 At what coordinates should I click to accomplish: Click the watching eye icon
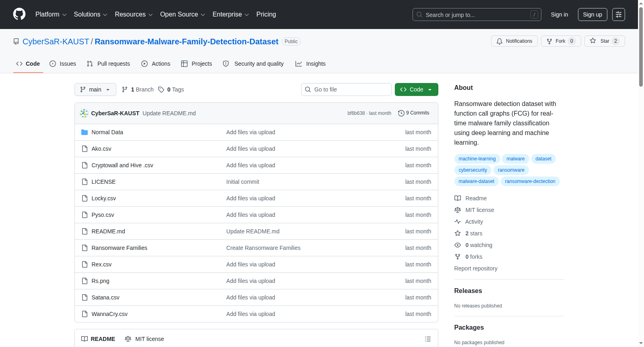pos(458,245)
